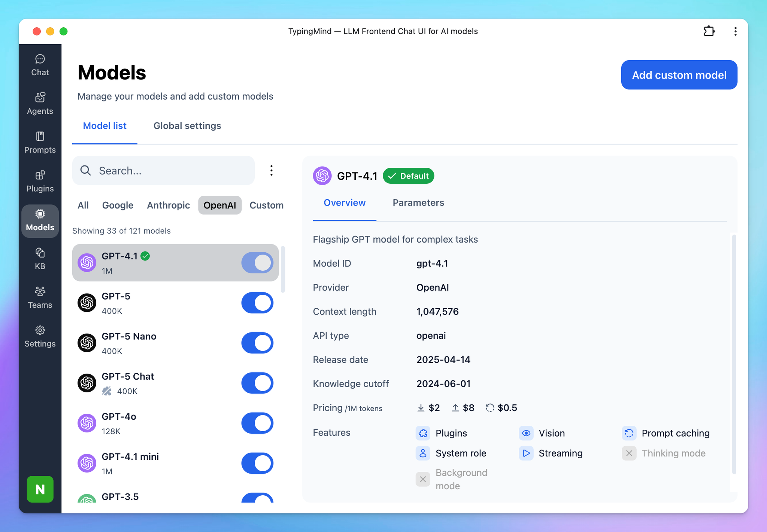Toggle the GPT-4o model switch
Viewport: 767px width, 532px height.
coord(257,423)
